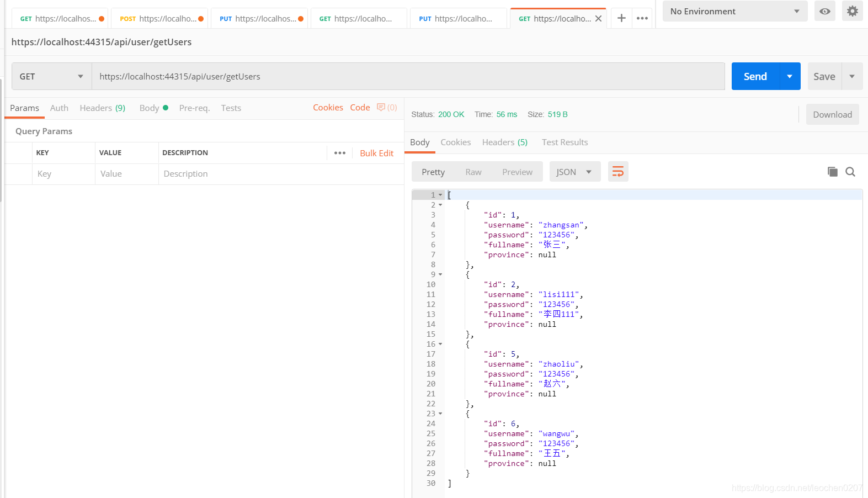The height and width of the screenshot is (498, 868).
Task: Click the environment quick look eye icon
Action: click(x=825, y=11)
